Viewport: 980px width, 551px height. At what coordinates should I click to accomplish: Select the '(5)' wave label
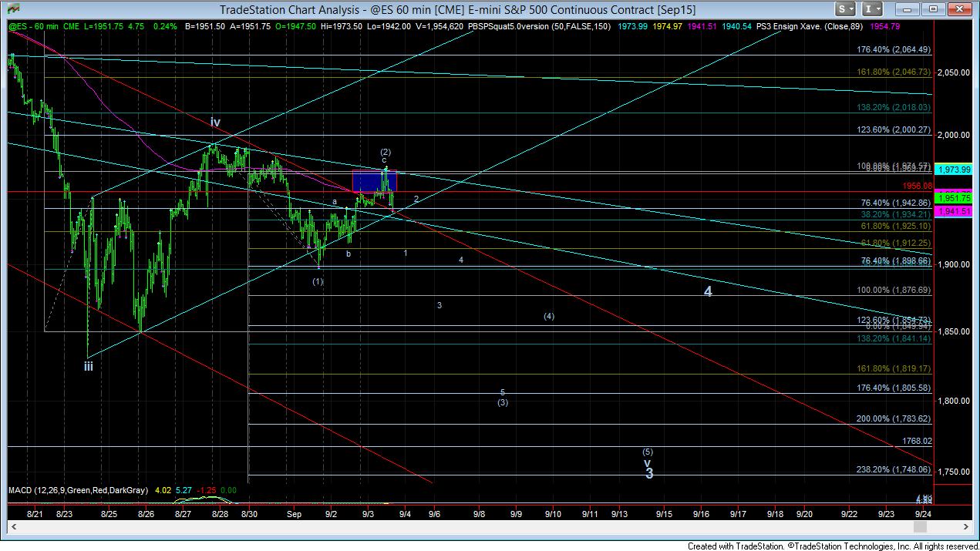pyautogui.click(x=648, y=452)
